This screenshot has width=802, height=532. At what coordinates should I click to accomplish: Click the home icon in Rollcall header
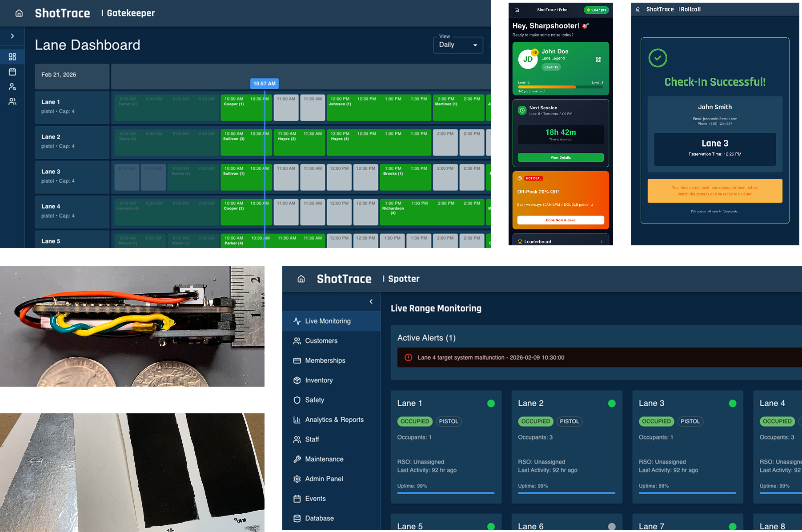[638, 9]
